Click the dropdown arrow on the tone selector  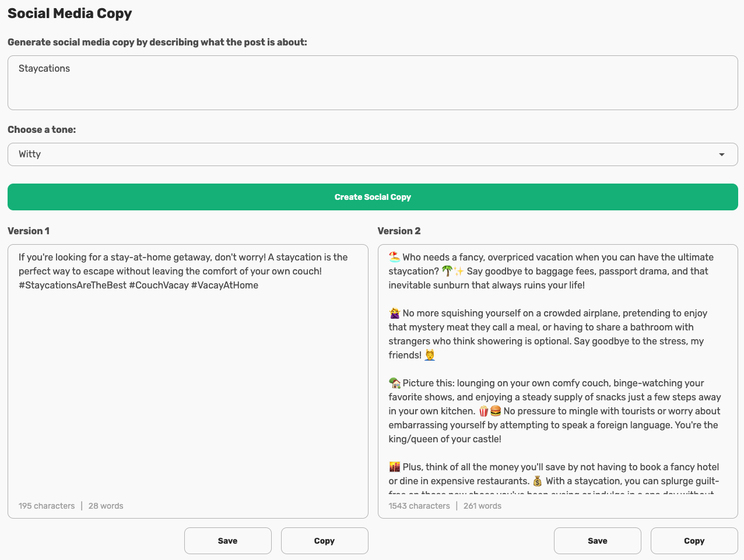[x=722, y=154]
